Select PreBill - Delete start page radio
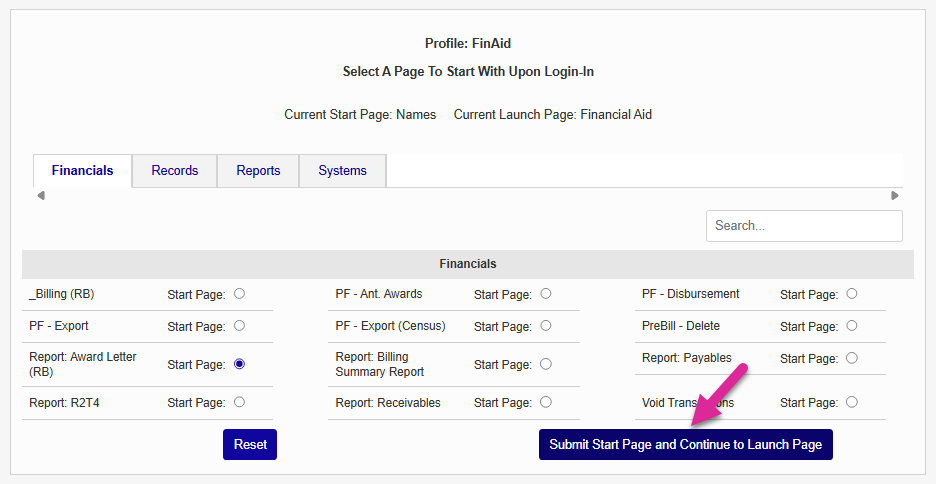 point(851,326)
